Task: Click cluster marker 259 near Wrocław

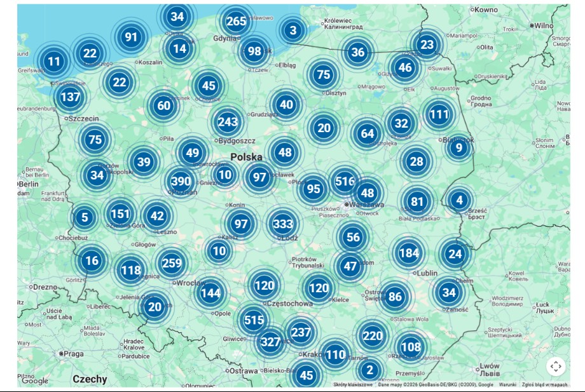Action: click(x=172, y=263)
